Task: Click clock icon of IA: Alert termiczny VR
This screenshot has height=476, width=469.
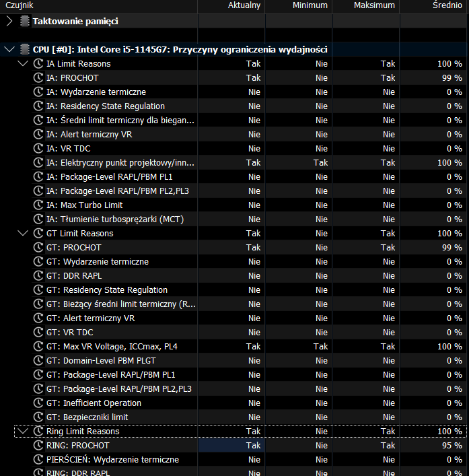Action: [x=38, y=134]
